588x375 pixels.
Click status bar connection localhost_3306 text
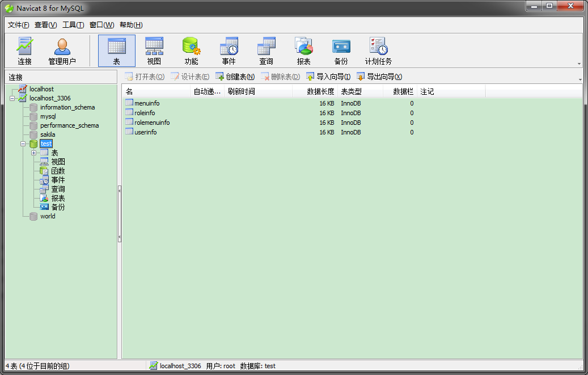click(180, 366)
